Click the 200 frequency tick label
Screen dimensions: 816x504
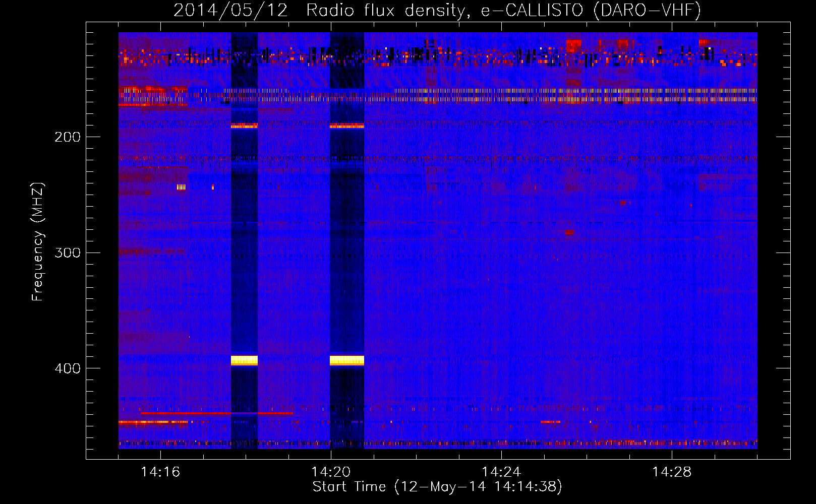pyautogui.click(x=68, y=137)
